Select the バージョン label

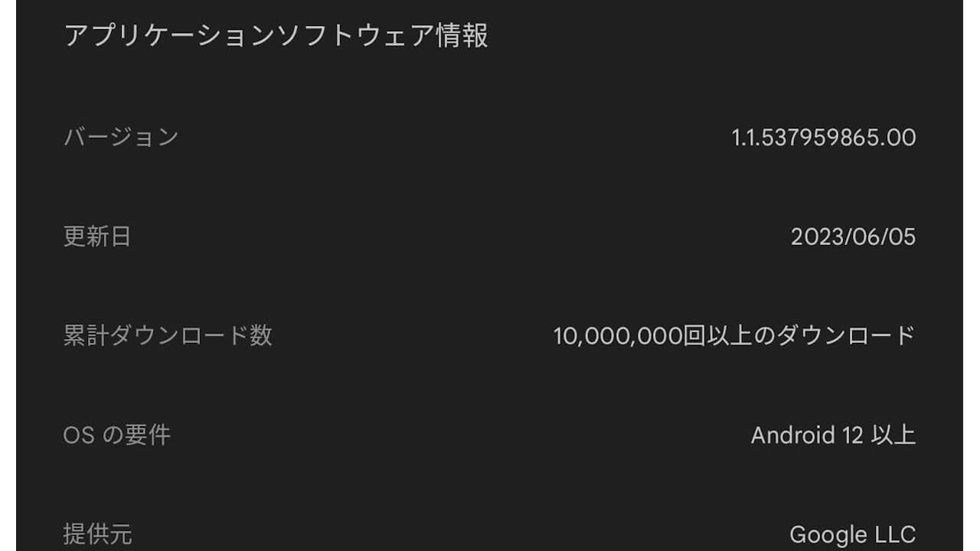(121, 137)
